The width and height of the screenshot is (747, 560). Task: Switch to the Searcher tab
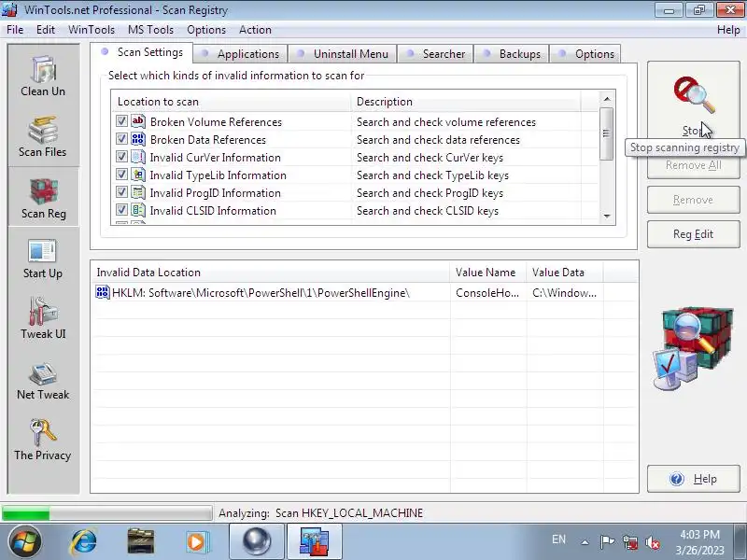pyautogui.click(x=435, y=54)
